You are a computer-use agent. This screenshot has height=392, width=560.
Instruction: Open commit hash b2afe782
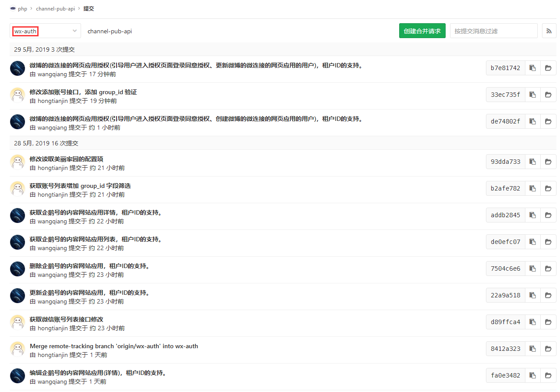pos(505,188)
